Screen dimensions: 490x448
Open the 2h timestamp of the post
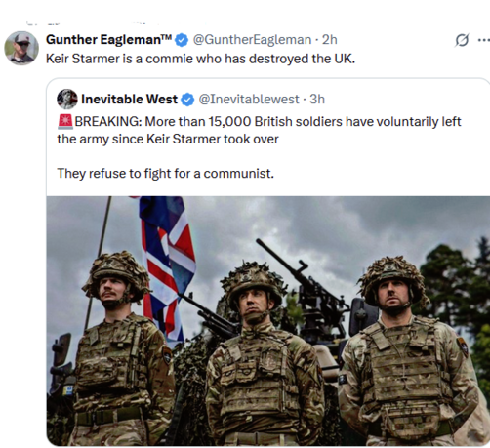(329, 40)
